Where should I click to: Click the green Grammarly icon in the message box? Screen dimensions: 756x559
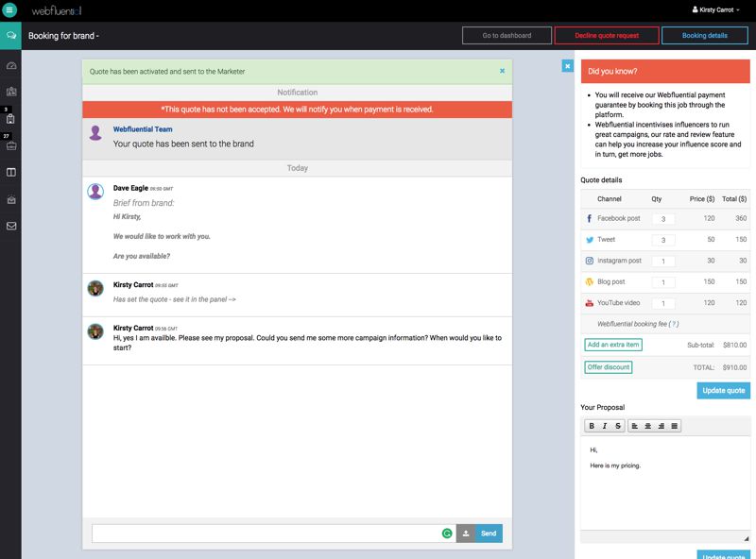[447, 534]
